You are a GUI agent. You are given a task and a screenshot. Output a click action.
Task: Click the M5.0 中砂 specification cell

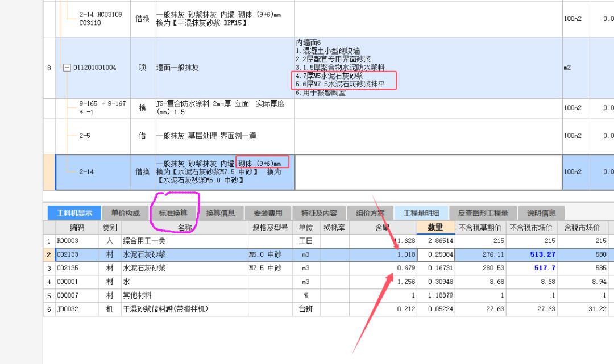pyautogui.click(x=271, y=254)
